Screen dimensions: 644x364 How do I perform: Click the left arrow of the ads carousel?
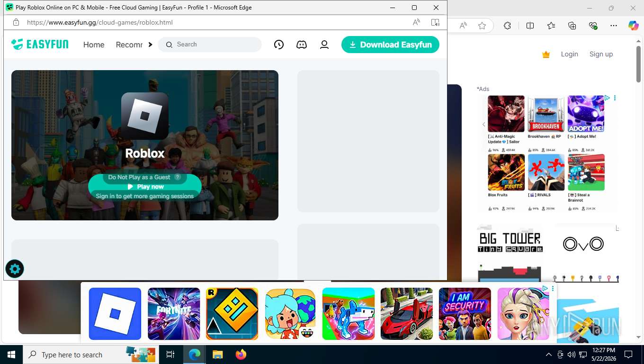click(x=483, y=125)
